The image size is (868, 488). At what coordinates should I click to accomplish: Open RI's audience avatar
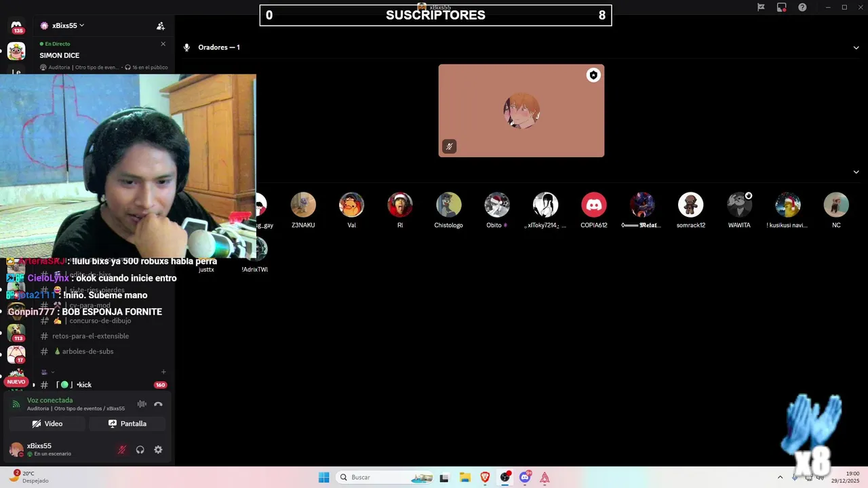click(400, 205)
